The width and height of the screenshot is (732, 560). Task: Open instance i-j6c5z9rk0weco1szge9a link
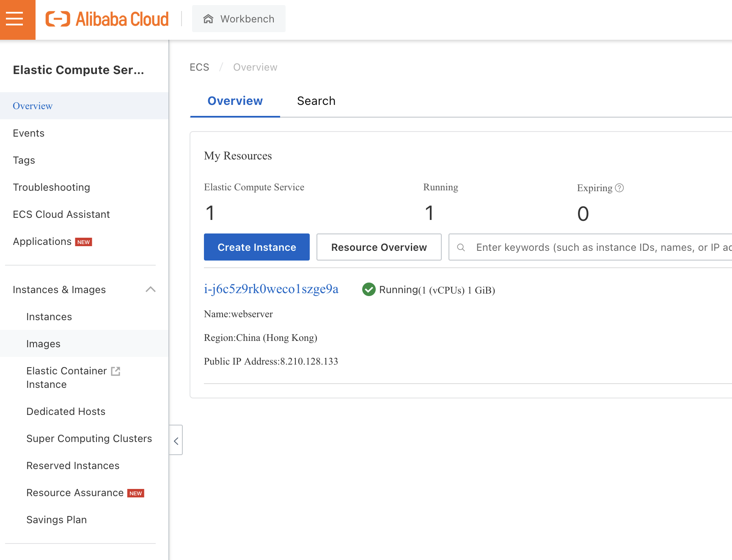[x=271, y=289]
